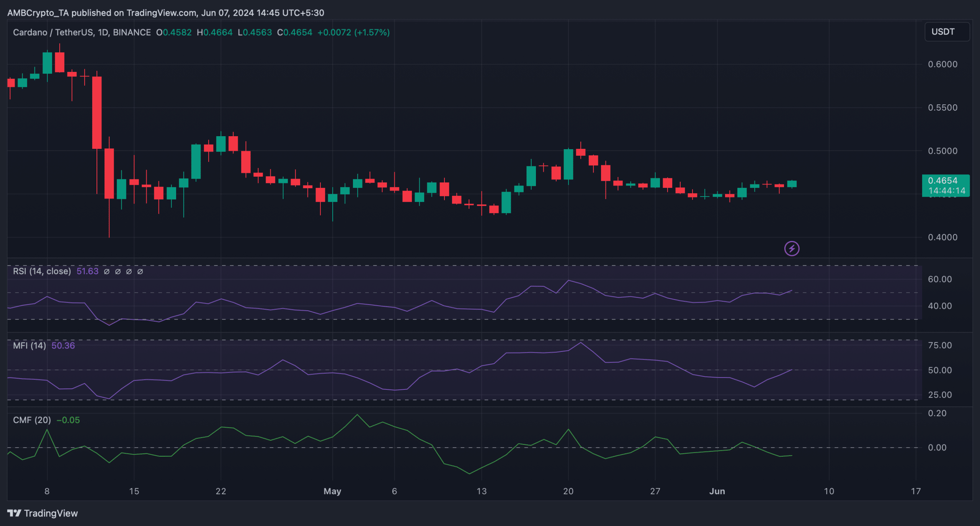Click the purple lightning bolt event icon
The image size is (980, 526).
(x=791, y=249)
